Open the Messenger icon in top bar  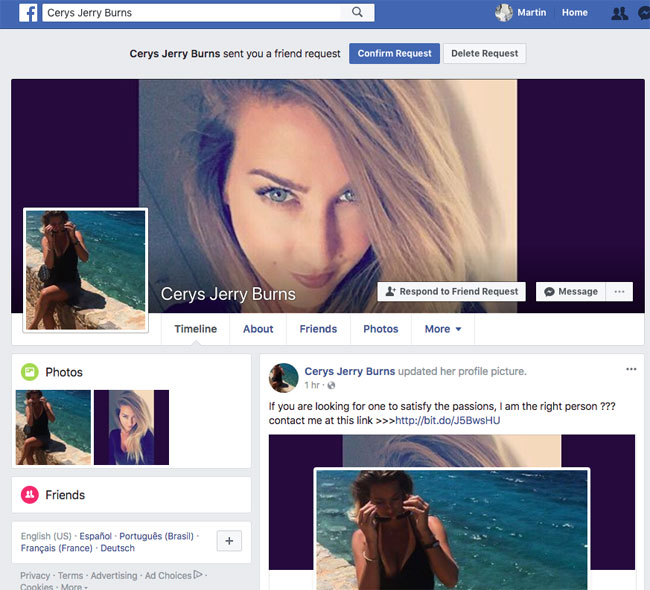644,13
